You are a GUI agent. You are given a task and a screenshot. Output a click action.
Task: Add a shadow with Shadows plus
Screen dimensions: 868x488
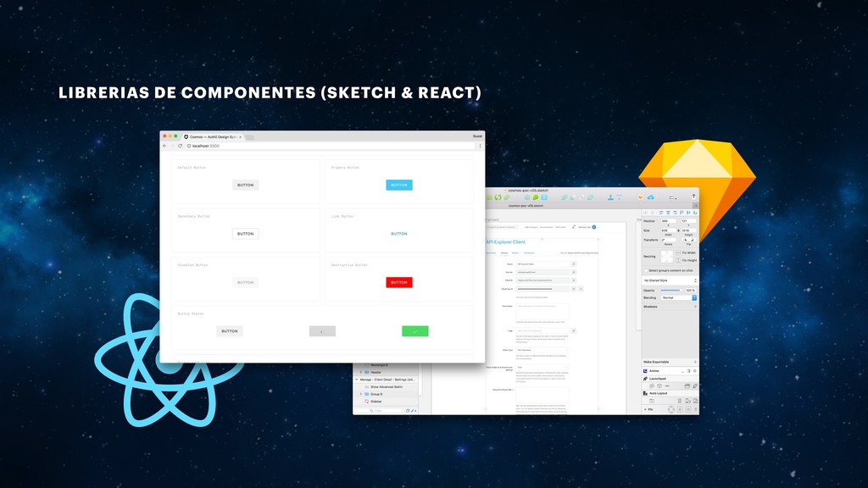695,307
